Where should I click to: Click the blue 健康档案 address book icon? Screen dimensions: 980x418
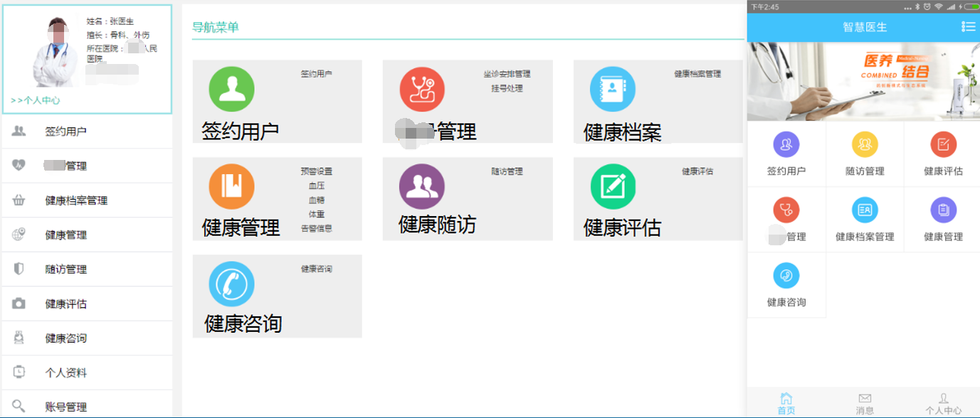(x=613, y=89)
